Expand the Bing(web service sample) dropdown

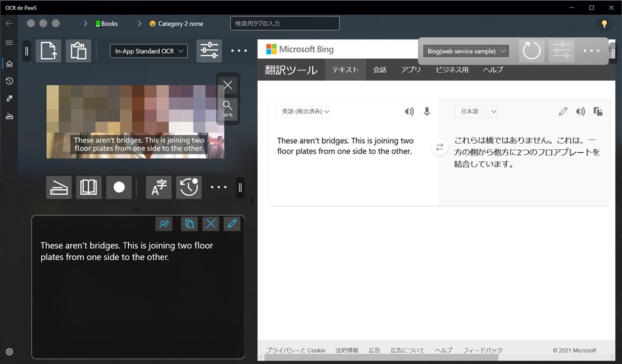click(466, 51)
